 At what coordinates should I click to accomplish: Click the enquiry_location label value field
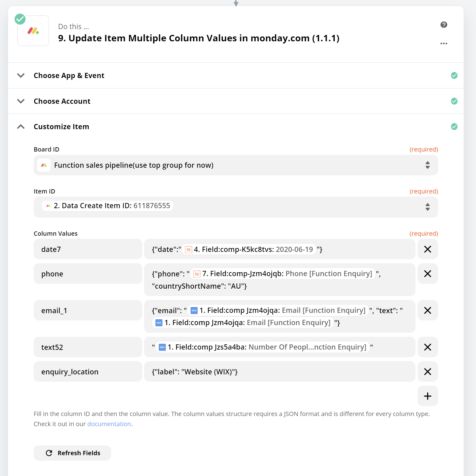(280, 372)
